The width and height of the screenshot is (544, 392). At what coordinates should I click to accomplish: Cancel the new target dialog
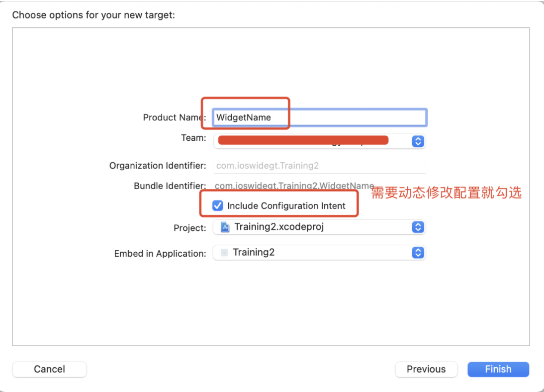click(49, 369)
